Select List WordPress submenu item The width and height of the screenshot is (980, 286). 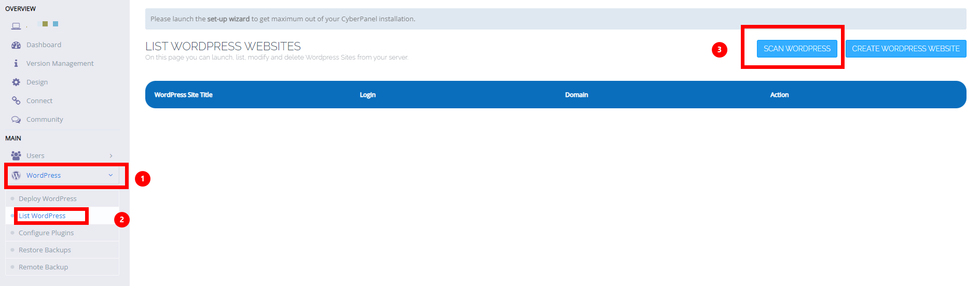click(42, 216)
